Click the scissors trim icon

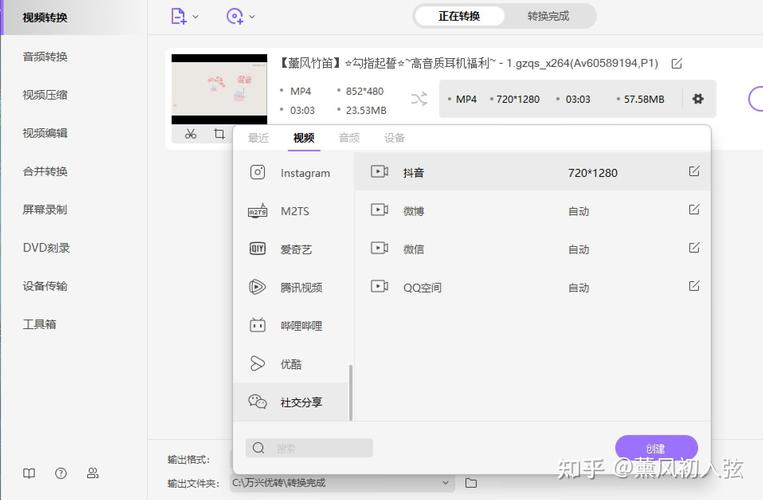click(191, 134)
